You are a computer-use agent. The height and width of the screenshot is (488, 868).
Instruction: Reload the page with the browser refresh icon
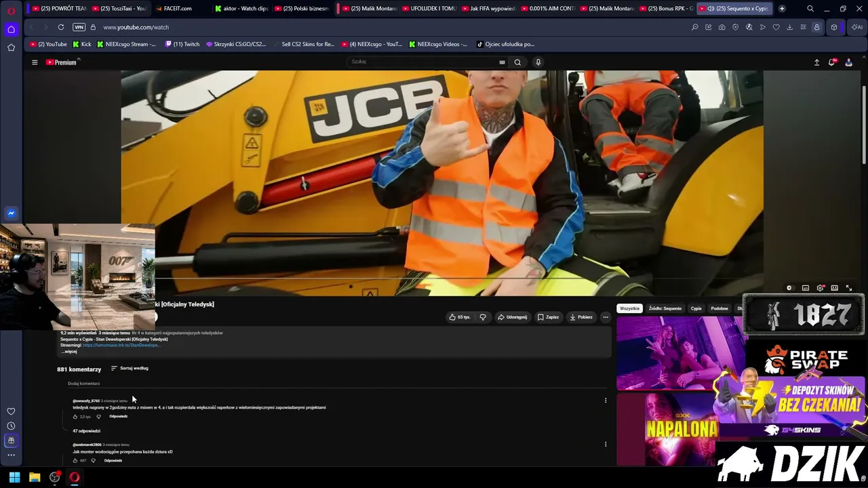(x=61, y=27)
